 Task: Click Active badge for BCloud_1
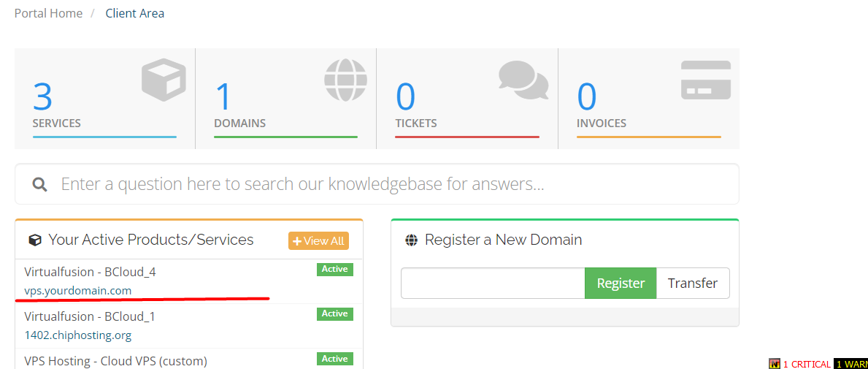[335, 313]
